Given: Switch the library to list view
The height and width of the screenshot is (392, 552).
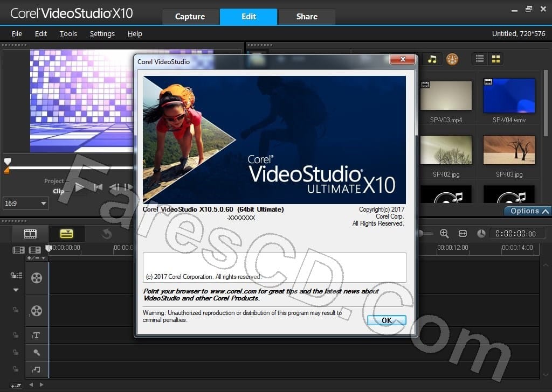Looking at the screenshot, I should (x=479, y=59).
